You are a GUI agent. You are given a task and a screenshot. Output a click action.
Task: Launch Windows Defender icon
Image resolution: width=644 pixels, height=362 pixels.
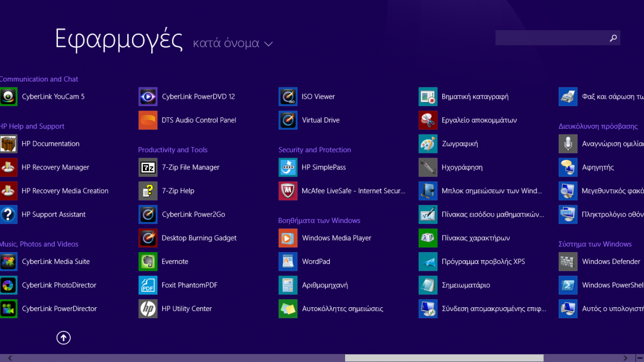click(x=568, y=262)
